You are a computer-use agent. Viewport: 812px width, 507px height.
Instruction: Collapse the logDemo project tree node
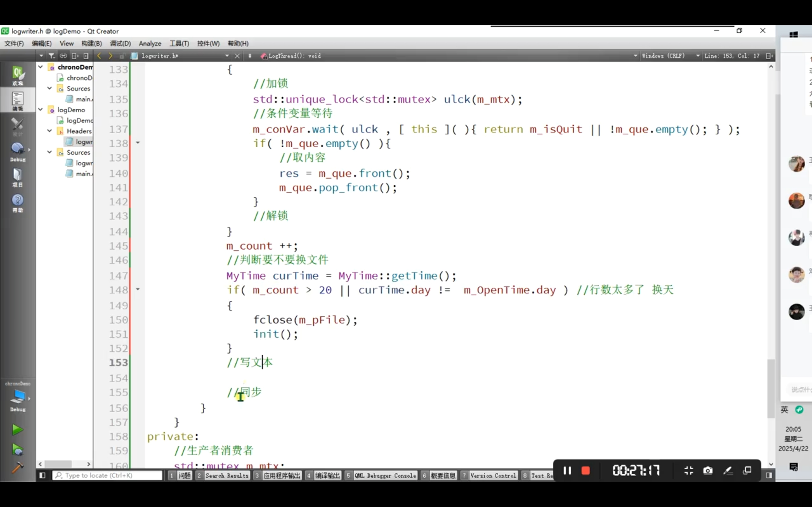tap(41, 110)
